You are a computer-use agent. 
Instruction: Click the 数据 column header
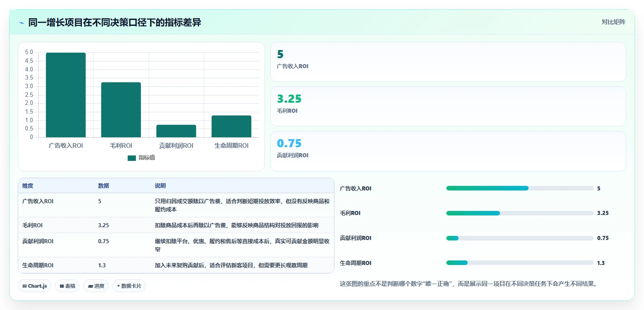click(104, 186)
